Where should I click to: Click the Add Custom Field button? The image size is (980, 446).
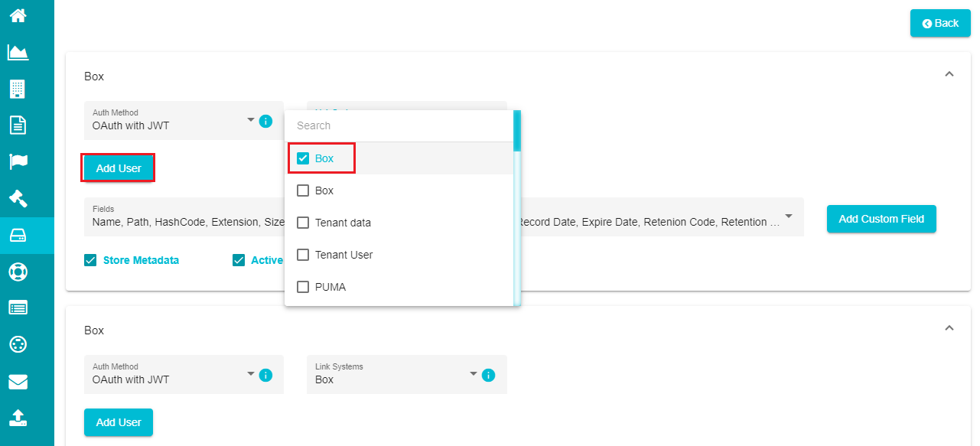(881, 219)
